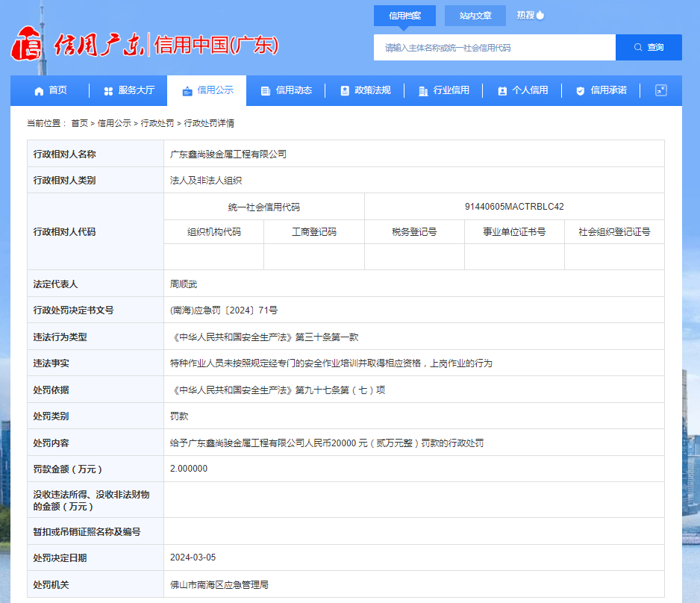The width and height of the screenshot is (700, 603).
Task: Go to 首页 in the breadcrumb
Action: (79, 123)
